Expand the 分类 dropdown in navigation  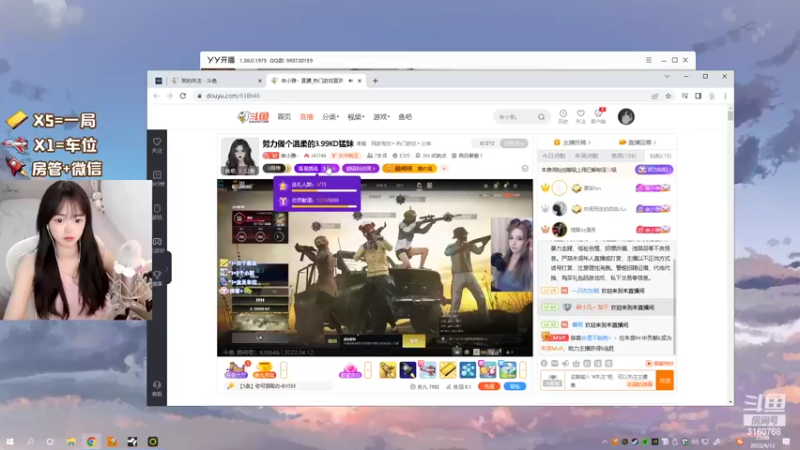(x=331, y=117)
